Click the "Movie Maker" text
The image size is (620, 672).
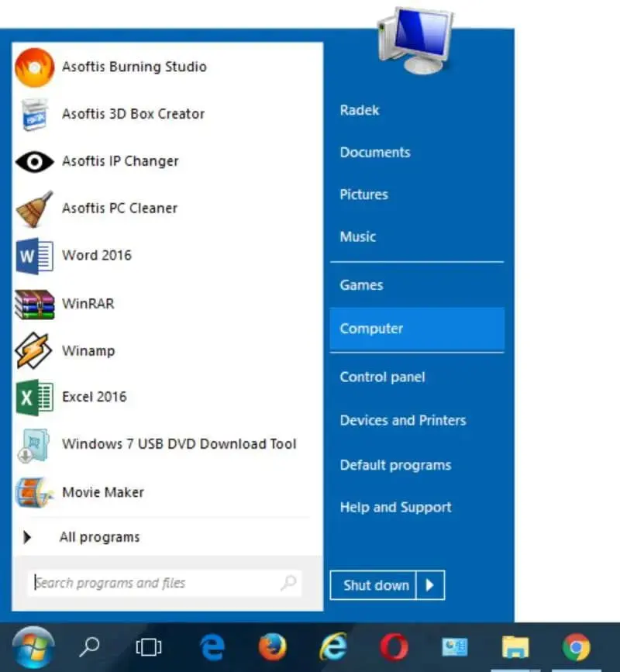point(103,492)
